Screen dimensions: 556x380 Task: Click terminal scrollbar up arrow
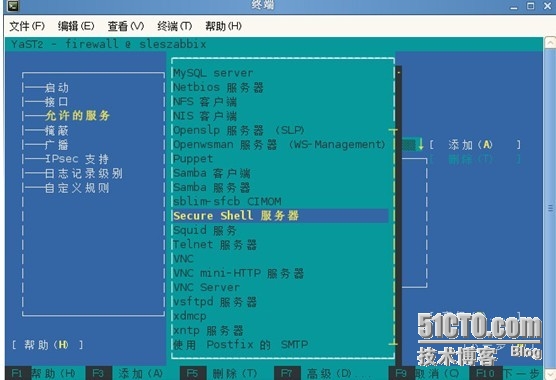click(550, 43)
